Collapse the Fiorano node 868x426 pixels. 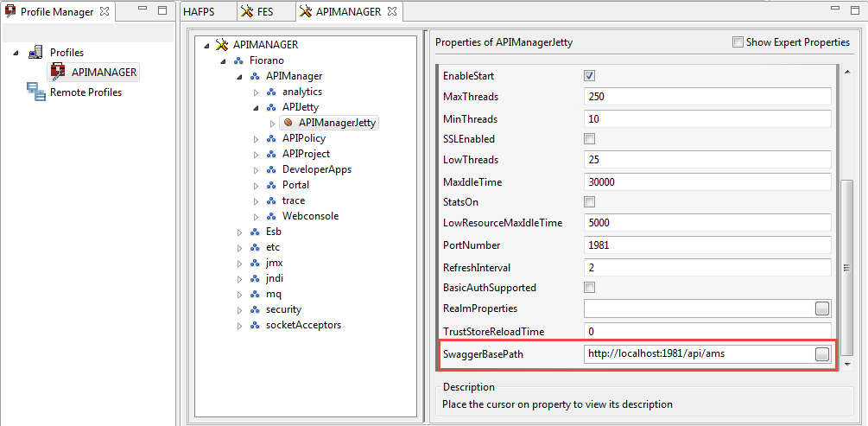pyautogui.click(x=223, y=60)
